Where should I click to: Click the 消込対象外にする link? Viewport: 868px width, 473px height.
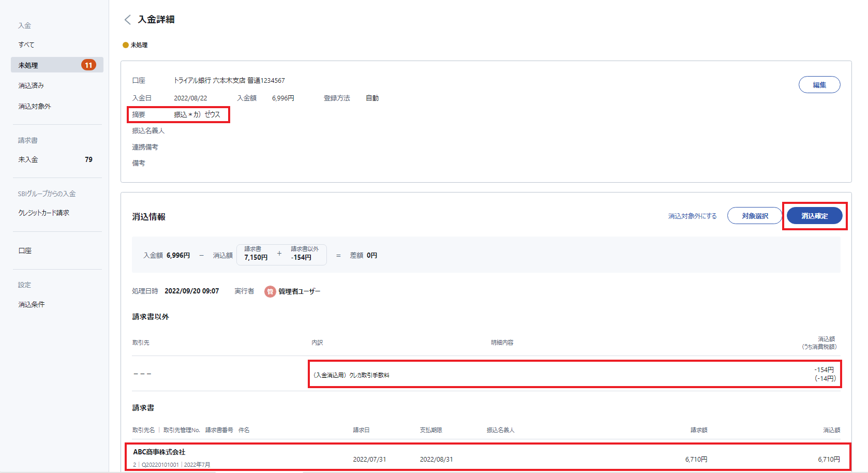[x=692, y=216]
